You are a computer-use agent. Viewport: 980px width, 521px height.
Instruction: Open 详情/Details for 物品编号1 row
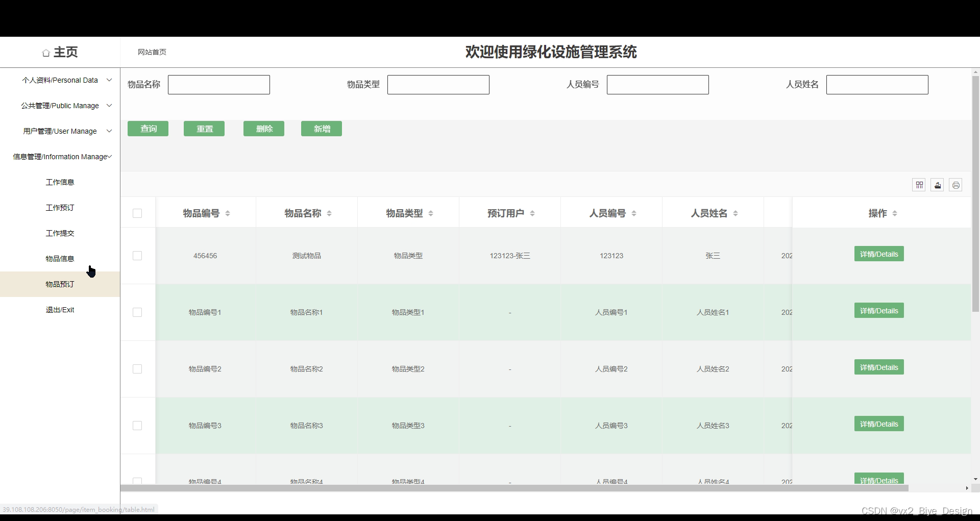pyautogui.click(x=879, y=311)
